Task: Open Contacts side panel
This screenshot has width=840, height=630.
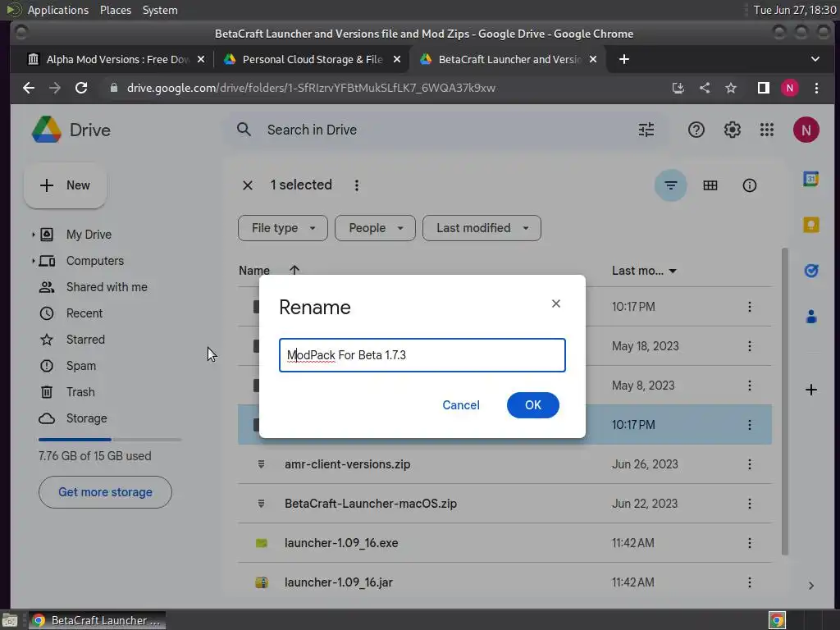Action: [810, 317]
